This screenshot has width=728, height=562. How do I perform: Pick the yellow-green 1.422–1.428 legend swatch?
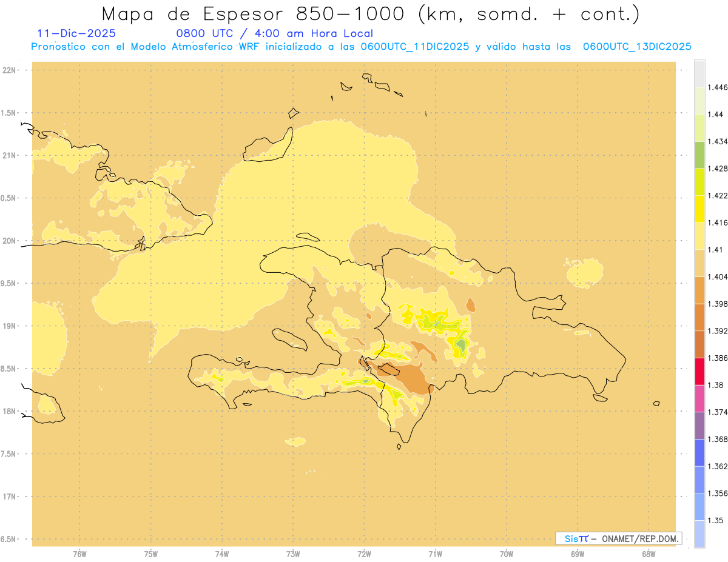(x=699, y=182)
